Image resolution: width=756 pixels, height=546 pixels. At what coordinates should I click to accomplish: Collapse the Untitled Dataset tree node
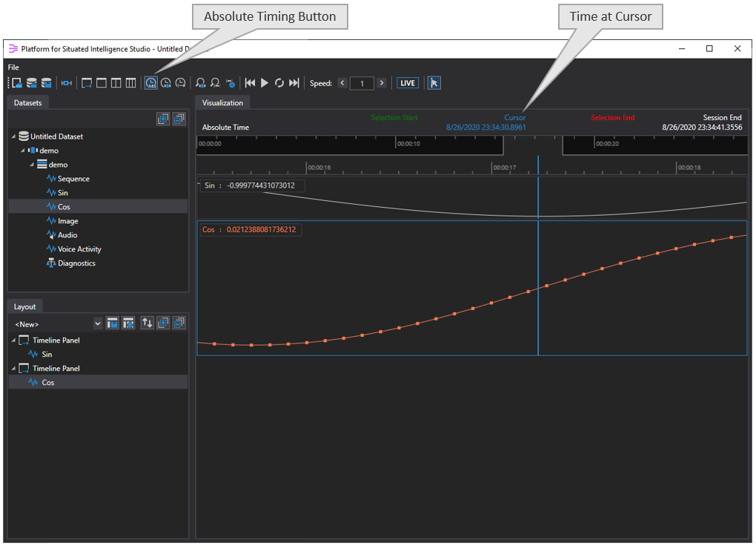pyautogui.click(x=12, y=136)
